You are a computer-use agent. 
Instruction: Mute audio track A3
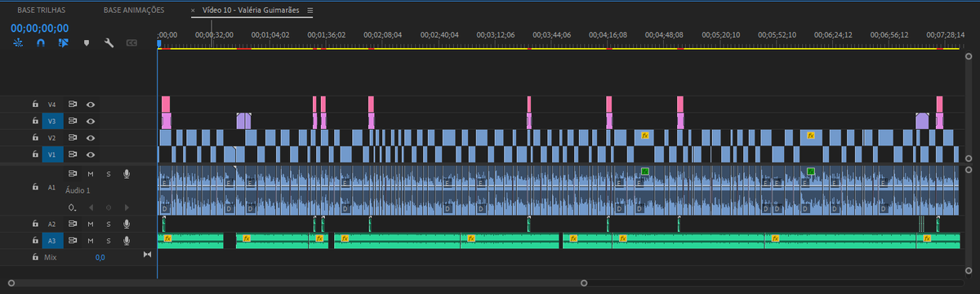91,240
